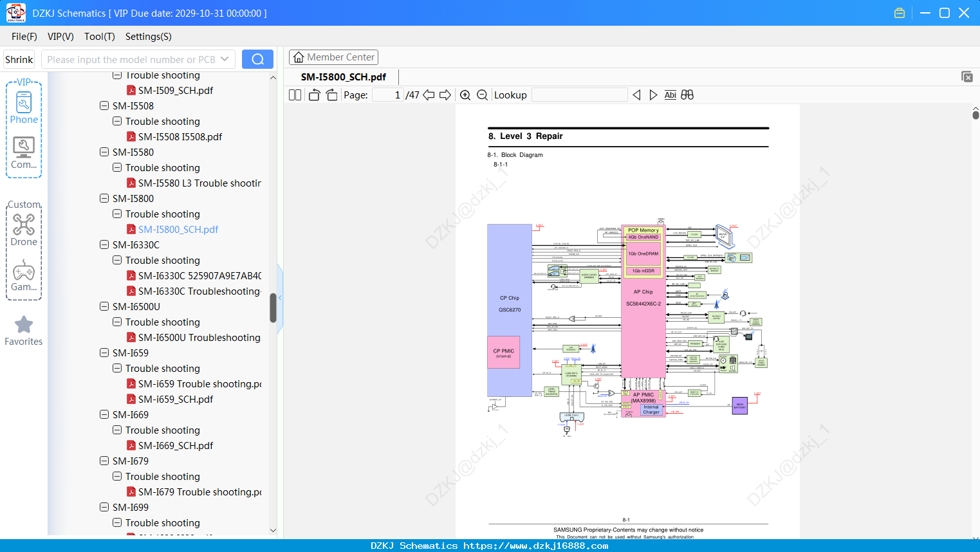Collapse the SM-I669 tree node
980x552 pixels.
[104, 414]
